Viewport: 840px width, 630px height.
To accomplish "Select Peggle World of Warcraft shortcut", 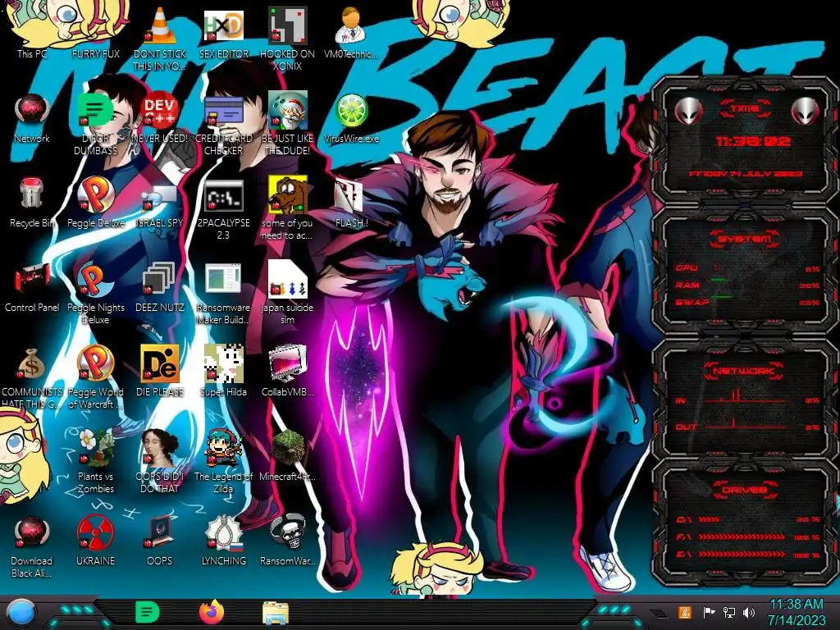I will pyautogui.click(x=95, y=377).
